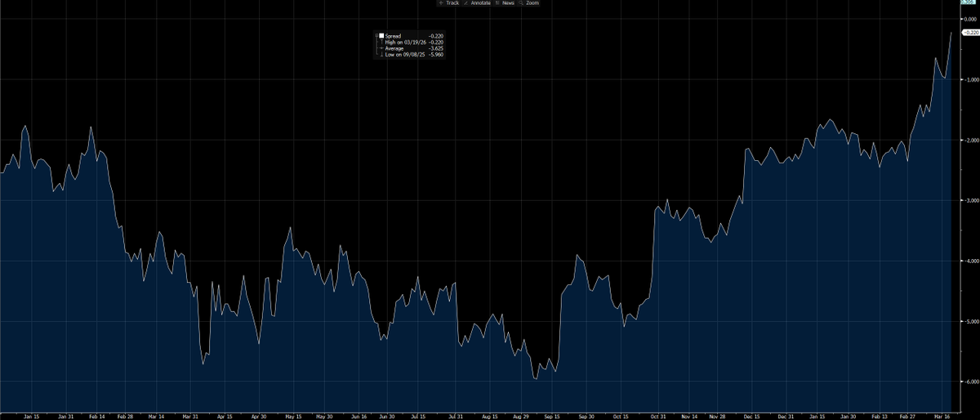Show the News overlay on chart
The image size is (980, 420).
[x=506, y=3]
